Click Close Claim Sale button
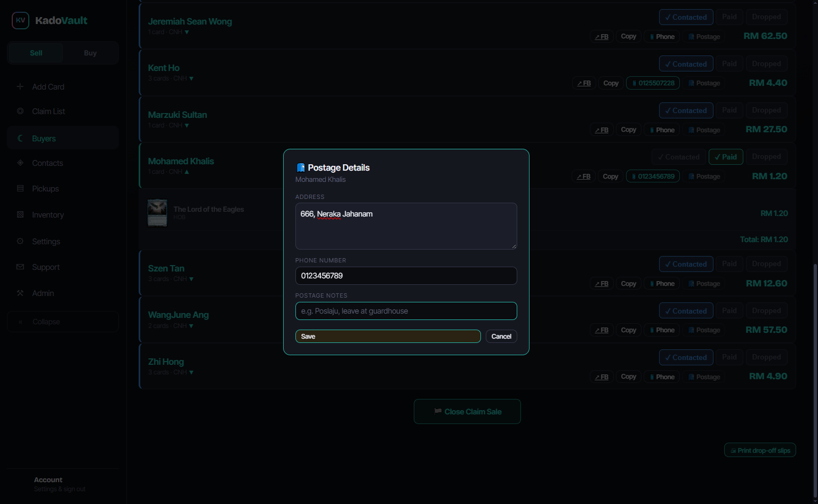 click(x=467, y=411)
